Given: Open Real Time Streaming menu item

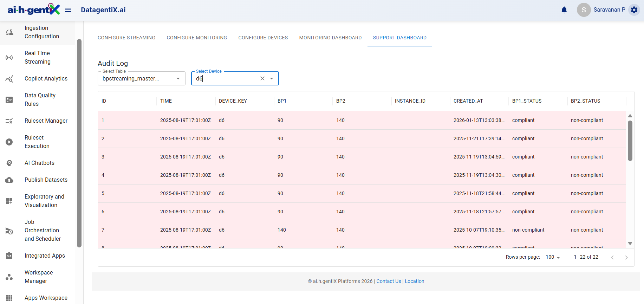Looking at the screenshot, I should [38, 58].
